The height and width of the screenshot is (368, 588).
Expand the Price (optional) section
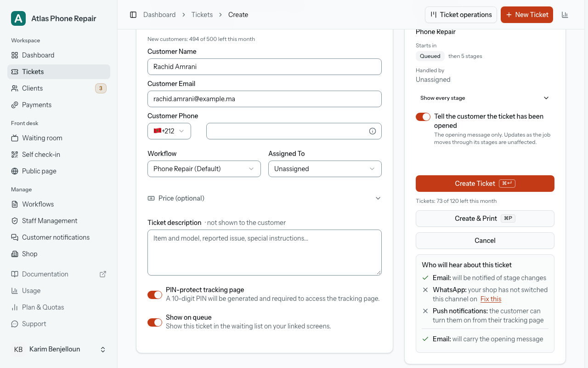pos(265,198)
